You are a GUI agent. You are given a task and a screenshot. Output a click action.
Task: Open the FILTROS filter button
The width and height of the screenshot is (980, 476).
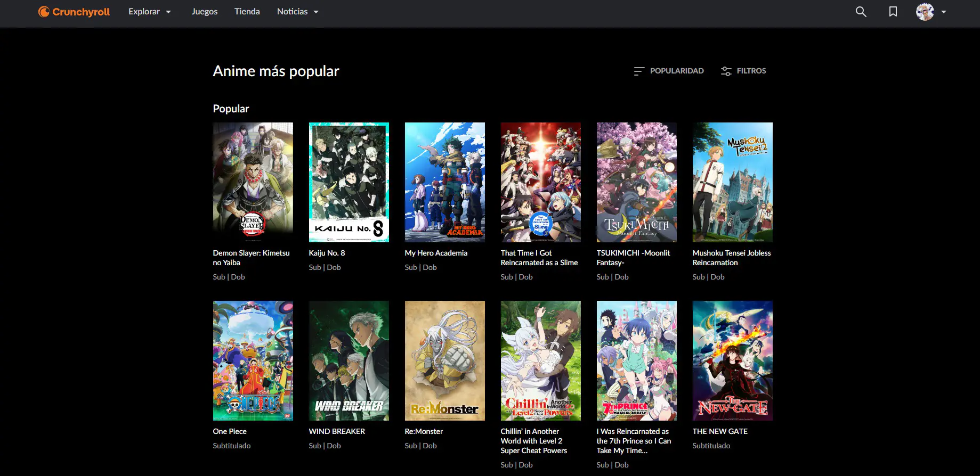coord(743,71)
